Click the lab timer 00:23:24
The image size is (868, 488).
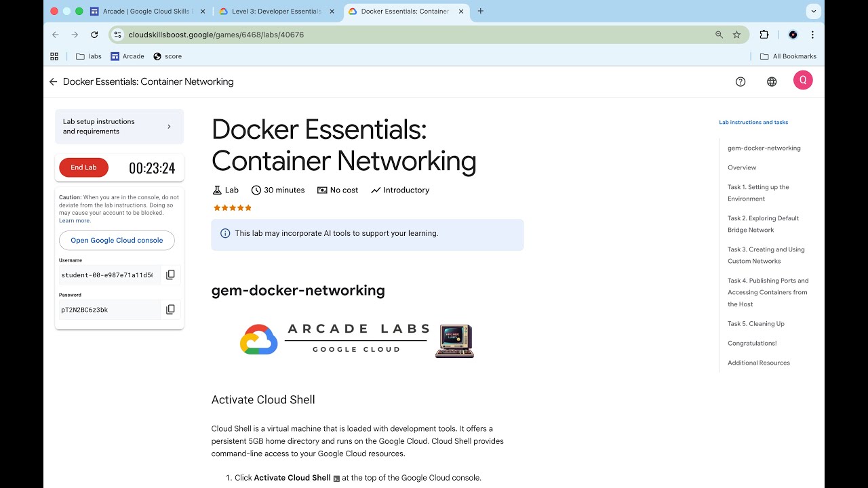pyautogui.click(x=152, y=168)
